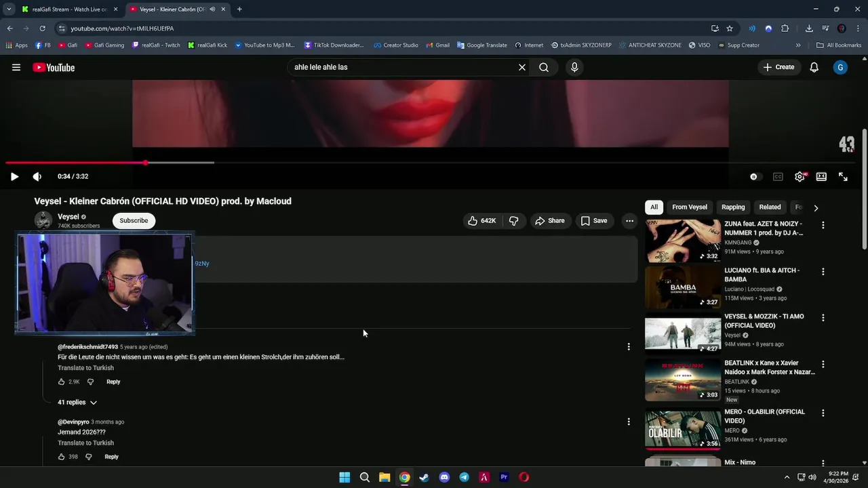
Task: Select the Related filter chip
Action: pyautogui.click(x=770, y=207)
